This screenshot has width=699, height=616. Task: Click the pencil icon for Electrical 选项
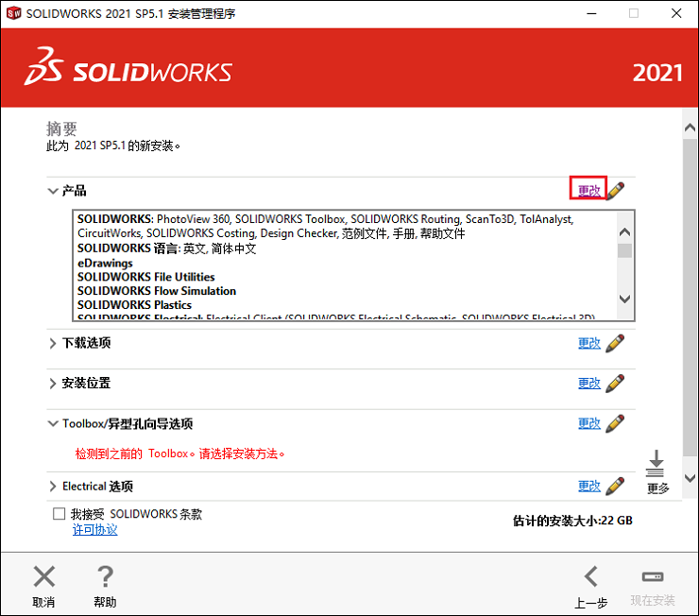(x=615, y=486)
